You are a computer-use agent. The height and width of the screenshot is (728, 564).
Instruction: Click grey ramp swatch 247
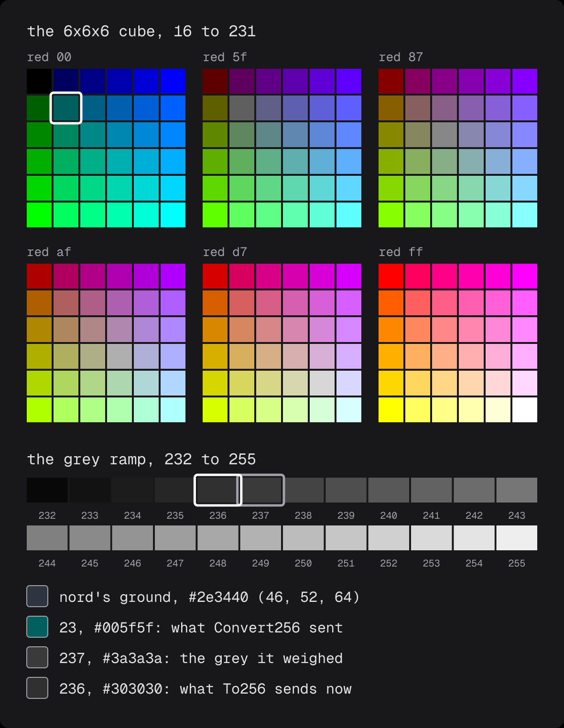[x=175, y=538]
